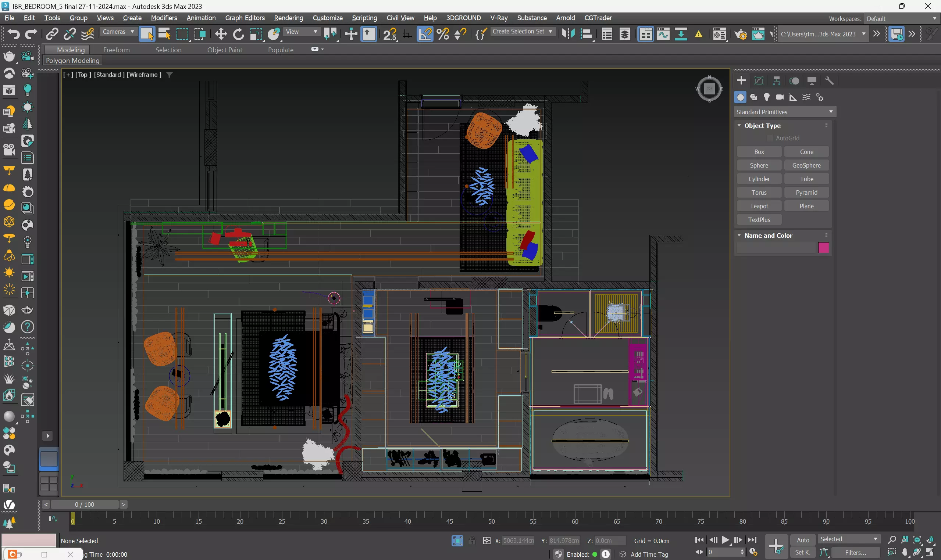Open the Modify command panel tab

pyautogui.click(x=759, y=80)
